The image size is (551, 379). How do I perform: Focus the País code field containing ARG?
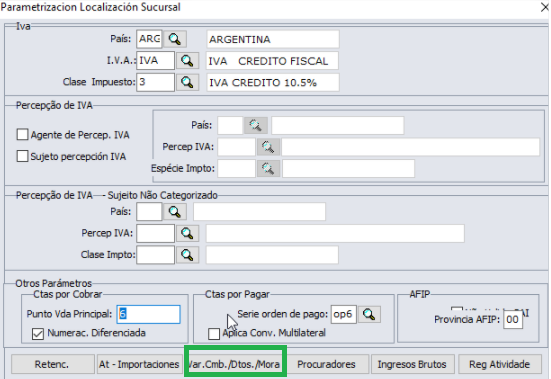[x=149, y=39]
